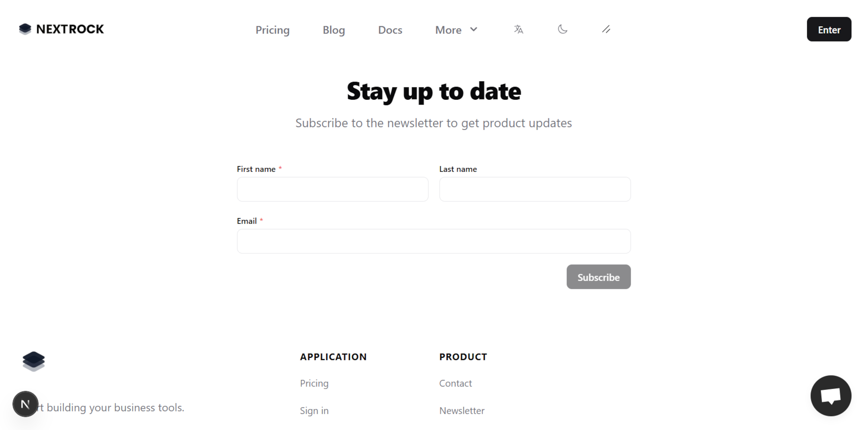This screenshot has width=868, height=430.
Task: Click the layered cube icon beside NEXTROCK text
Action: (x=25, y=29)
